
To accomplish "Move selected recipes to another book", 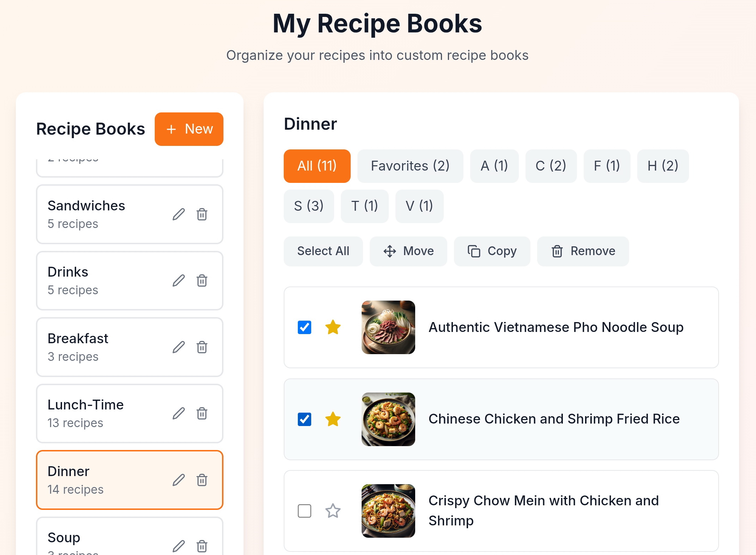I will click(408, 251).
